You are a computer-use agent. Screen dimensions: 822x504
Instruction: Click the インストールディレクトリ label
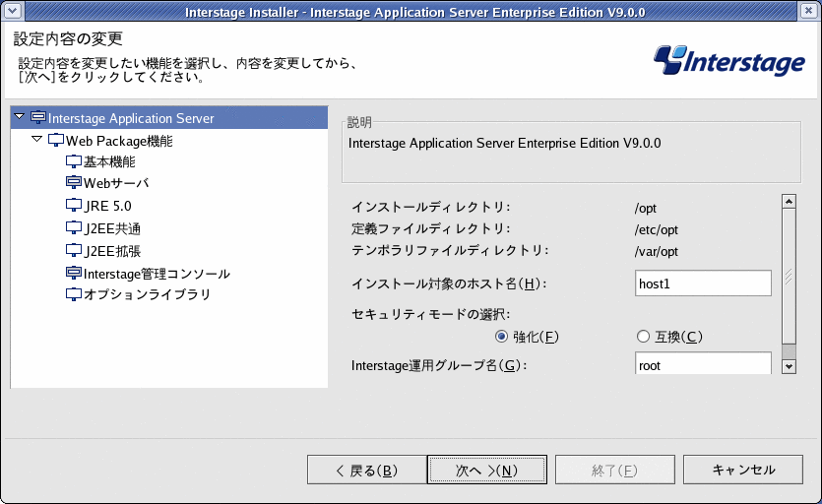coord(430,207)
